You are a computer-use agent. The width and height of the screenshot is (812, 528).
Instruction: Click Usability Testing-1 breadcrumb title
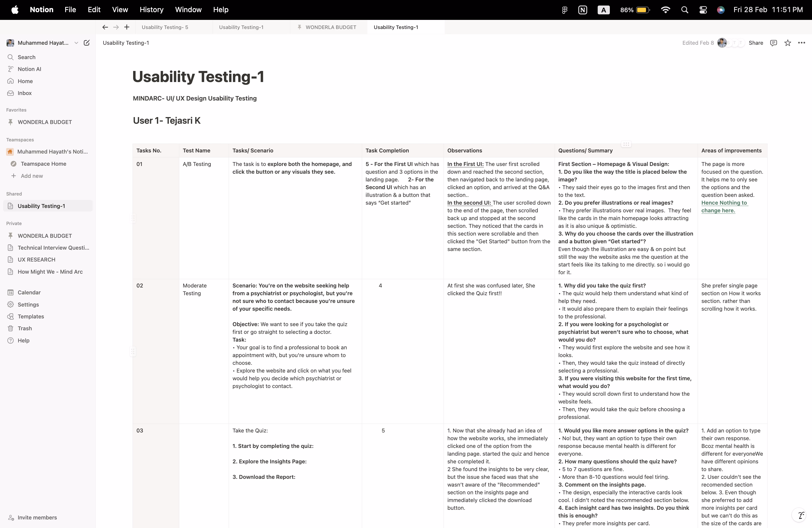click(126, 43)
